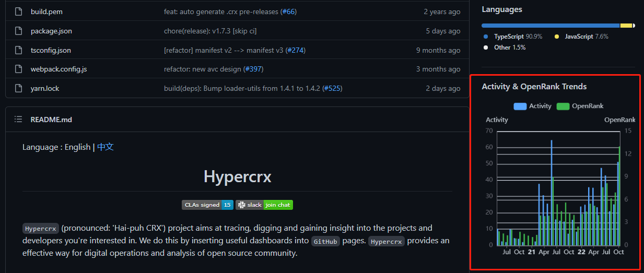Image resolution: width=644 pixels, height=273 pixels.
Task: Open pull request #274 link
Action: [x=295, y=50]
